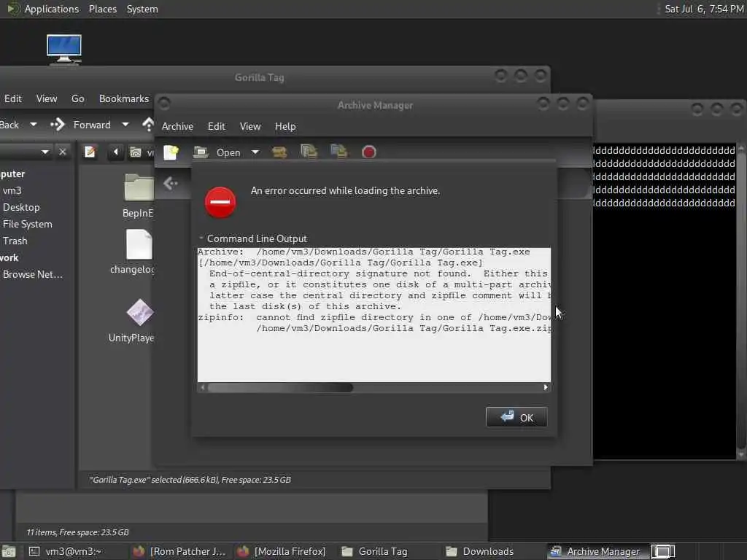Click the red Stop toolbar icon
Screen dimensions: 747x560
(x=368, y=152)
